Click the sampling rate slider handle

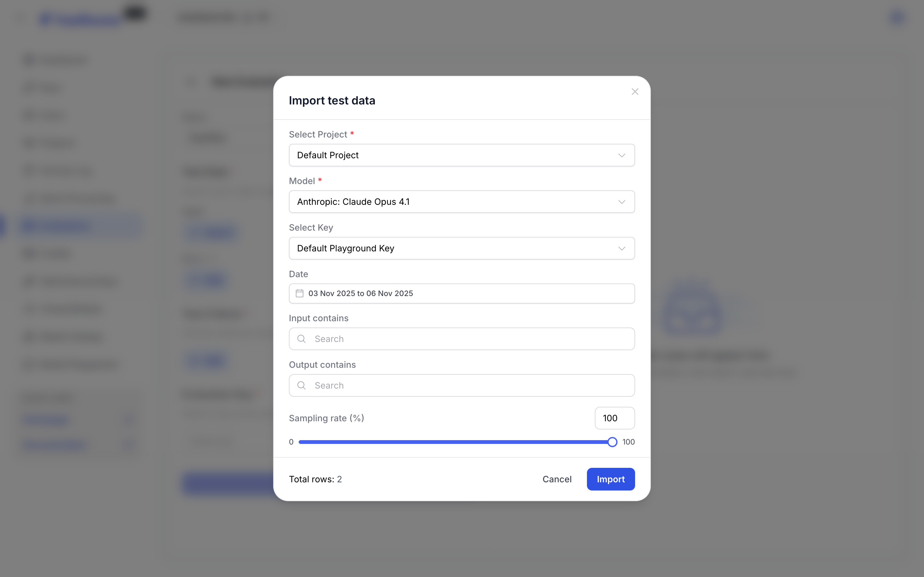click(612, 442)
